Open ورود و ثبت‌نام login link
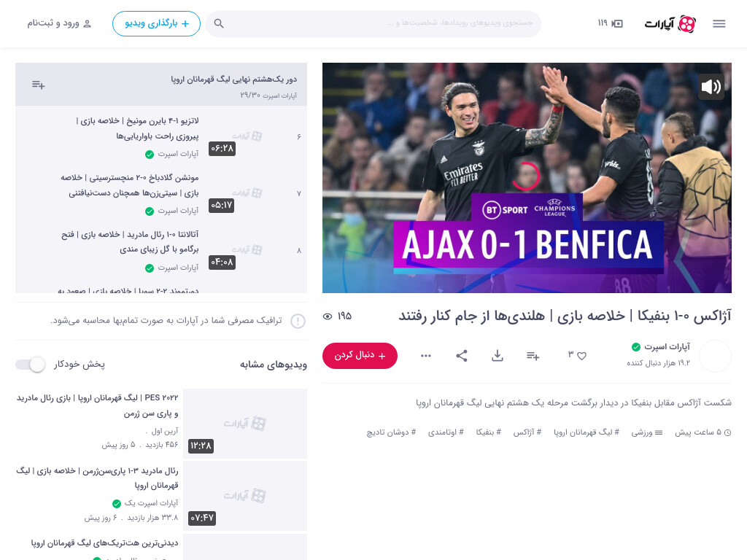This screenshot has width=747, height=560. pos(59,23)
